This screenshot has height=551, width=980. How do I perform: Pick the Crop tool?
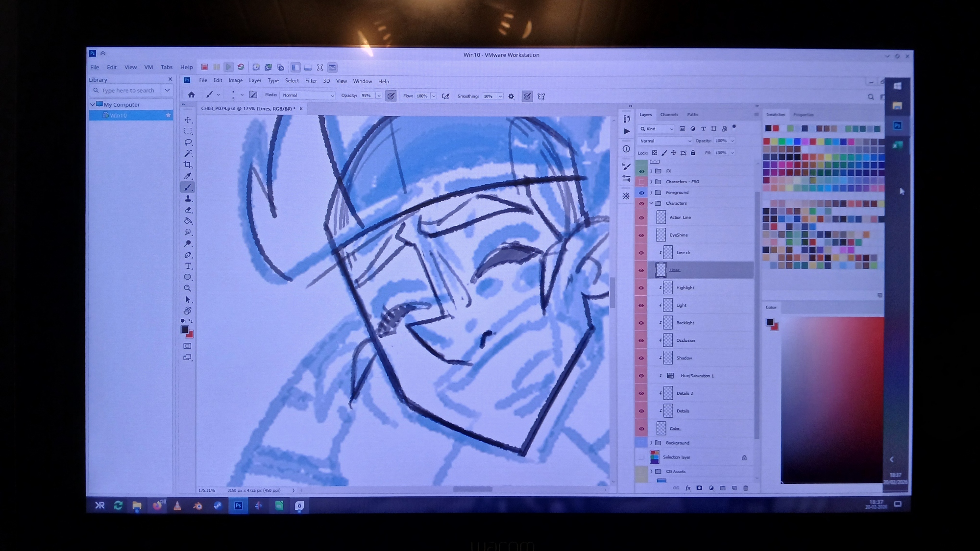click(188, 165)
